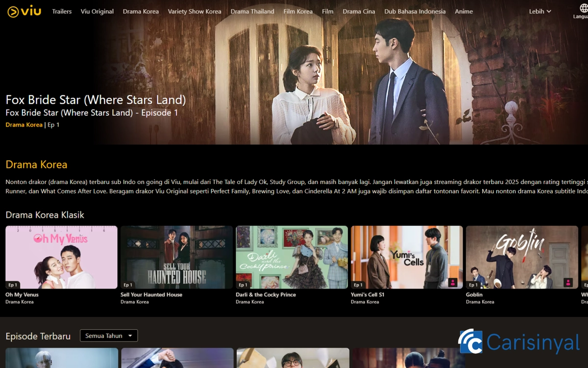Open the Semua Tahun year filter

109,336
